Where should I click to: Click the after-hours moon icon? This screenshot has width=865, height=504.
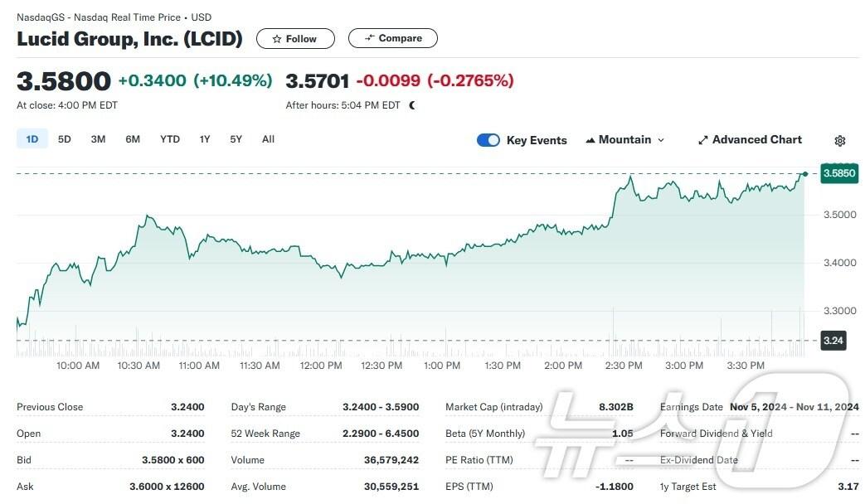412,105
